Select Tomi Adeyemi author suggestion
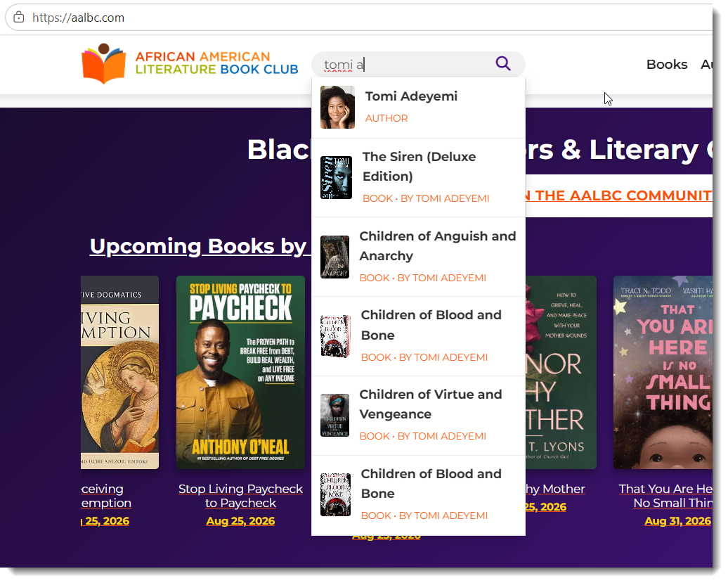728x583 pixels. point(418,108)
